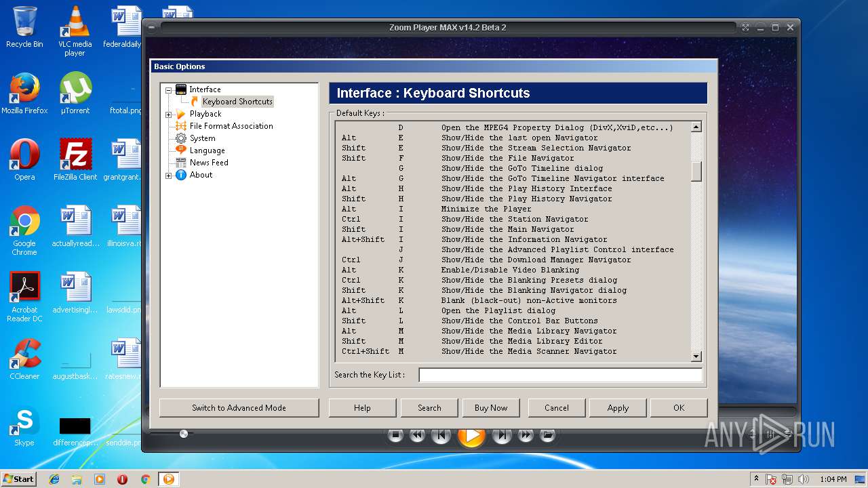Click the Interface monitor icon
The width and height of the screenshot is (868, 488).
tap(180, 89)
